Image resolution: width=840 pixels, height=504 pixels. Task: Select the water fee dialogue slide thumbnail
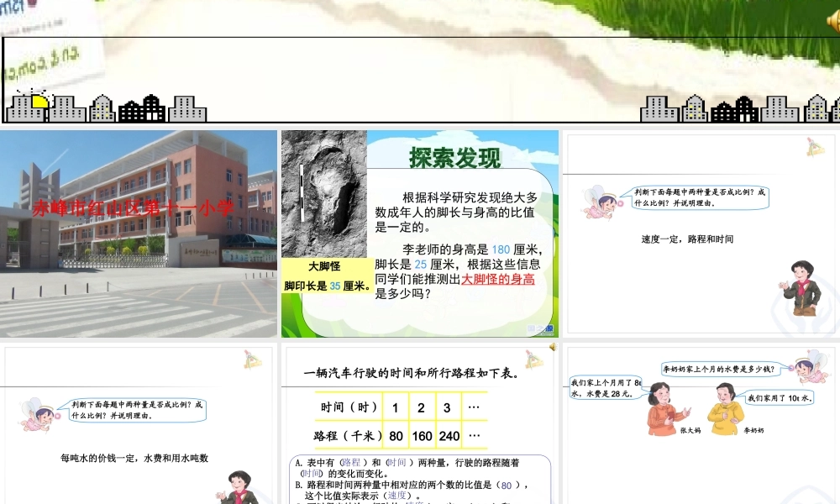[701, 423]
